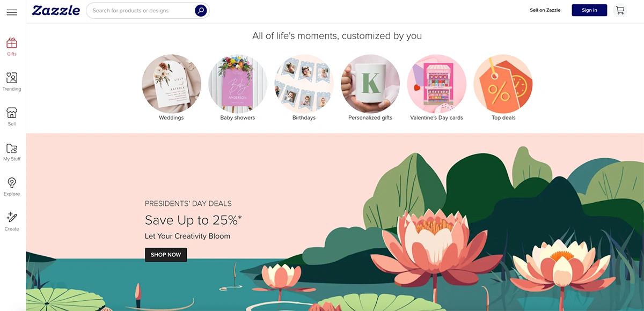The height and width of the screenshot is (311, 644).
Task: Open the Create design icon
Action: 12,218
